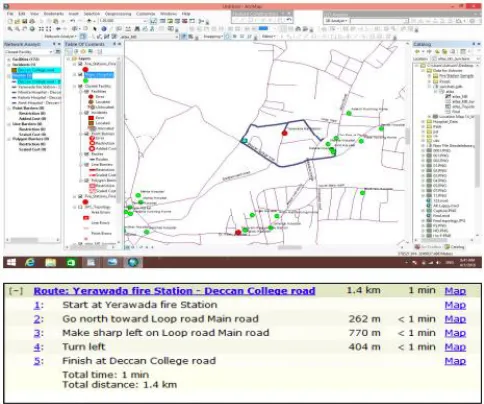
Task: Open the Editor toolbar dropdown
Action: pos(269,36)
